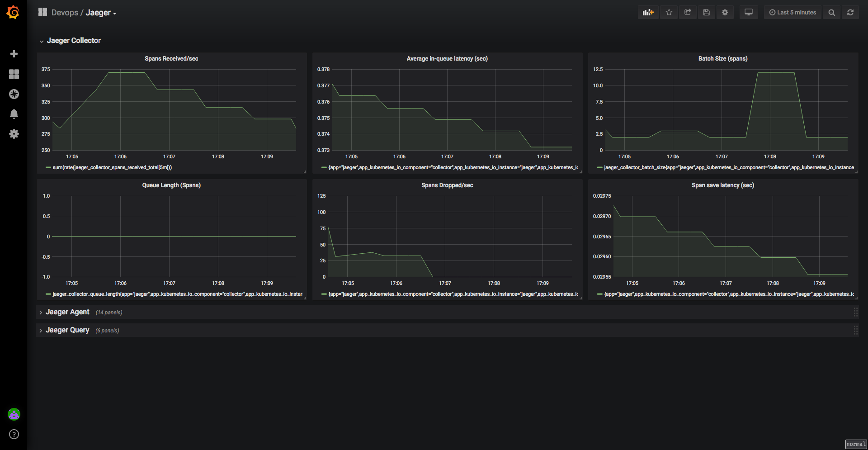Click Batch Size legend color line swatch
Screen dimensions: 868x450
599,168
